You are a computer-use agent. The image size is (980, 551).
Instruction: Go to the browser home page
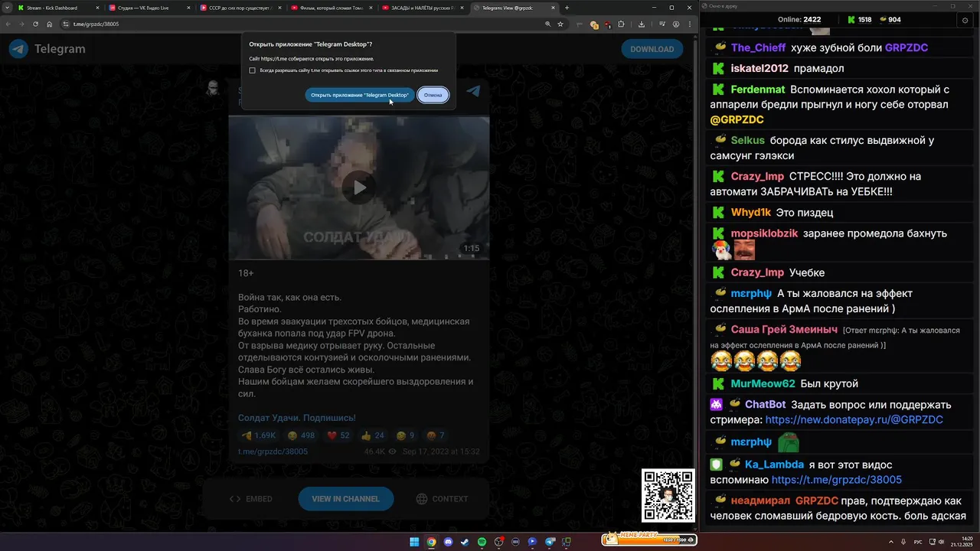point(49,24)
